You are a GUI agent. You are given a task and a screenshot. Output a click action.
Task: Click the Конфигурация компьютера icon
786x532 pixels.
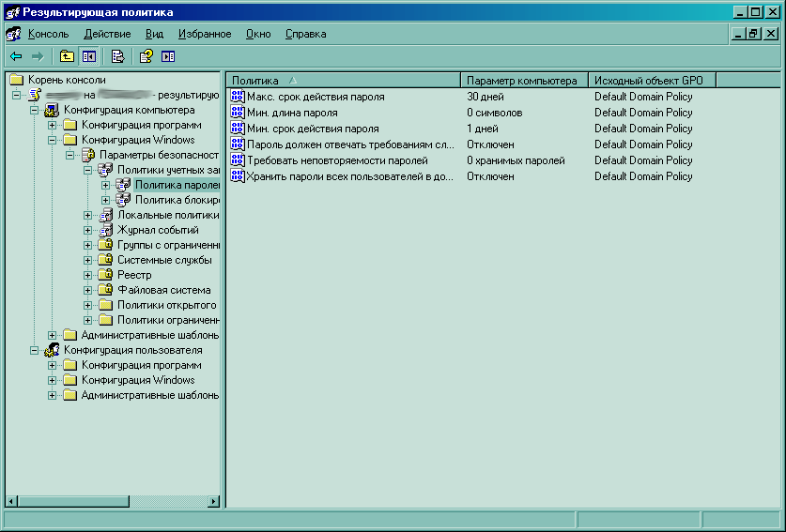point(52,110)
